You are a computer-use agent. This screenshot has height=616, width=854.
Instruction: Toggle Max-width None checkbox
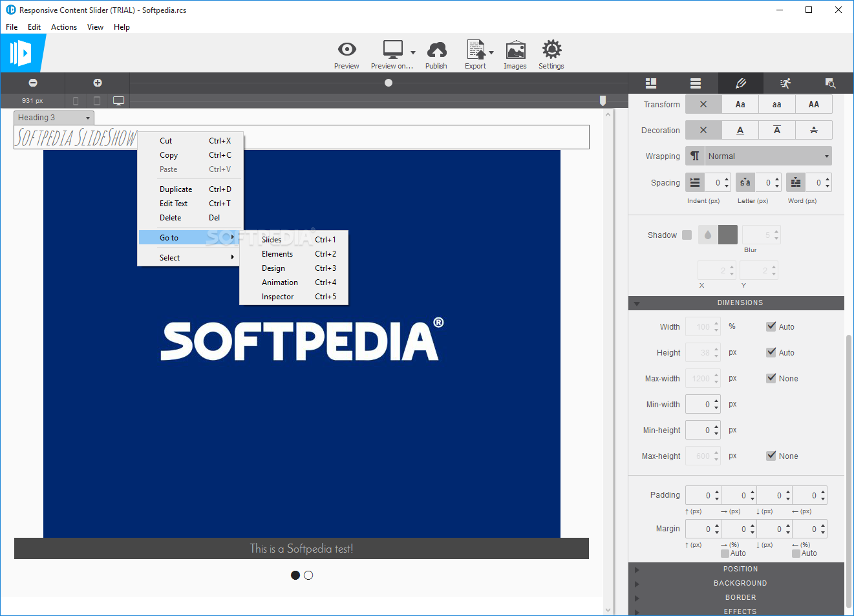point(771,378)
